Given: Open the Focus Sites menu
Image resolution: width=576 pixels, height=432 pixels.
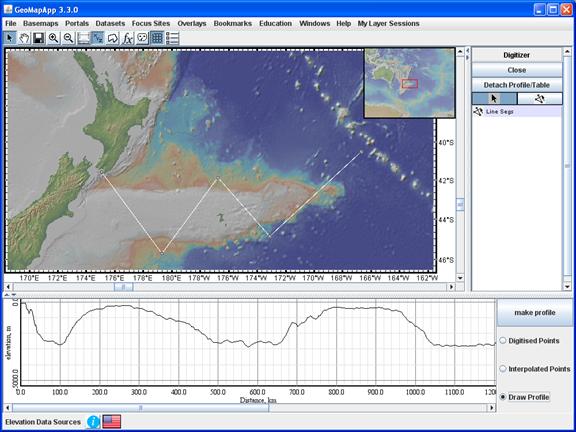Looking at the screenshot, I should (151, 23).
